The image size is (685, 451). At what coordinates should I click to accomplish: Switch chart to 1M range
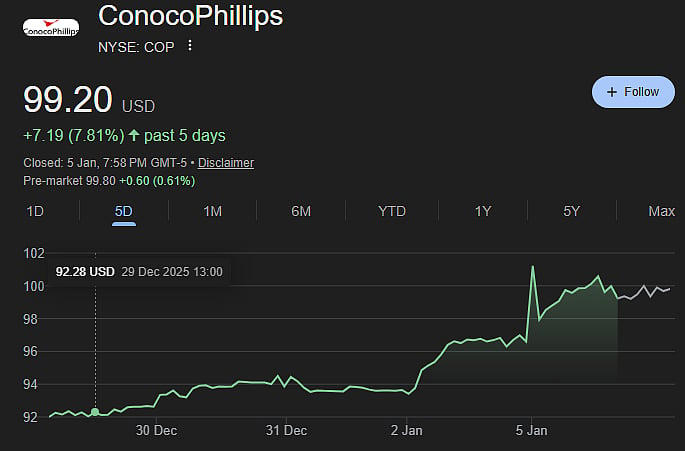coord(212,211)
